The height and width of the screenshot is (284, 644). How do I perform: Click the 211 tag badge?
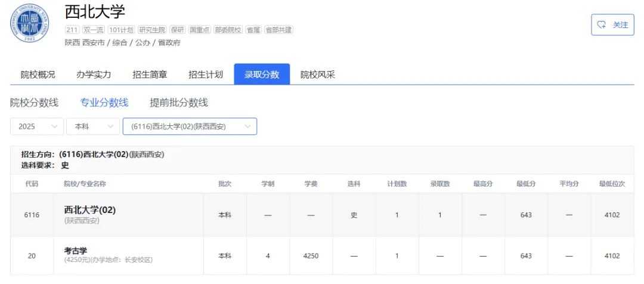point(72,30)
